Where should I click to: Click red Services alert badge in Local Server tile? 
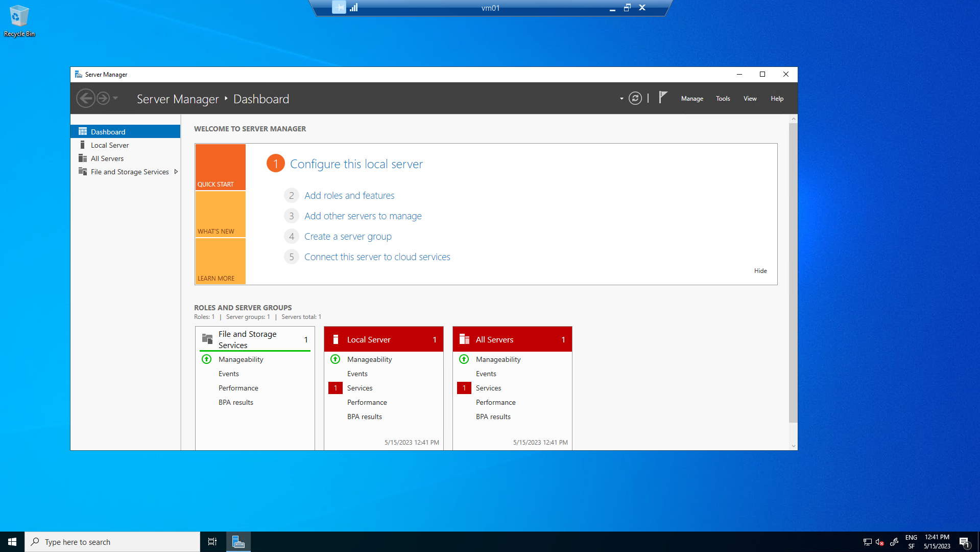pyautogui.click(x=336, y=388)
